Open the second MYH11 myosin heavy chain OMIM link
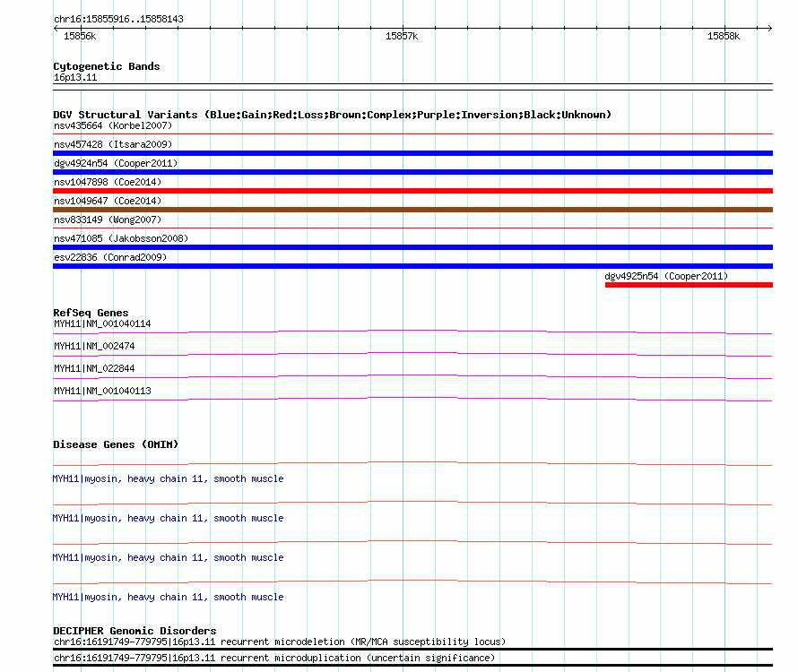 point(168,519)
